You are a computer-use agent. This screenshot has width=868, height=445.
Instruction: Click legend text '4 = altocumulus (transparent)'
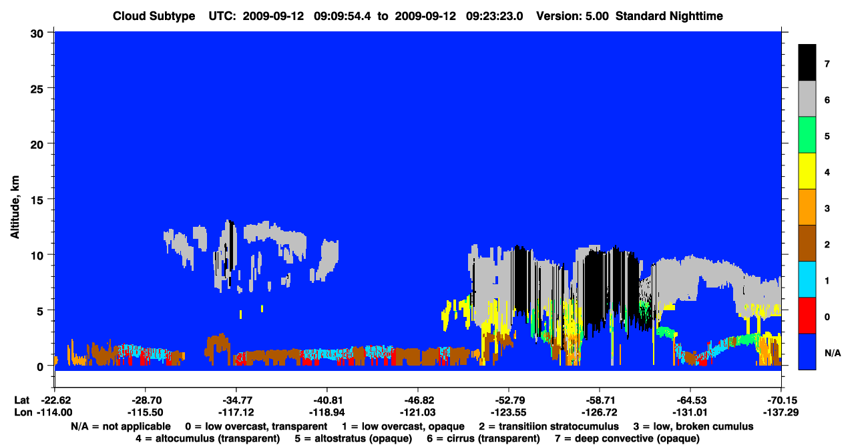[x=208, y=439]
